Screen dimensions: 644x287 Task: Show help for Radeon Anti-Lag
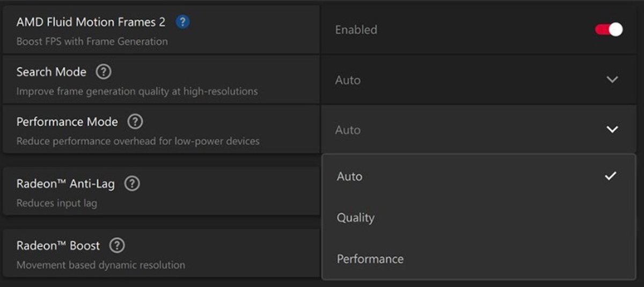132,184
